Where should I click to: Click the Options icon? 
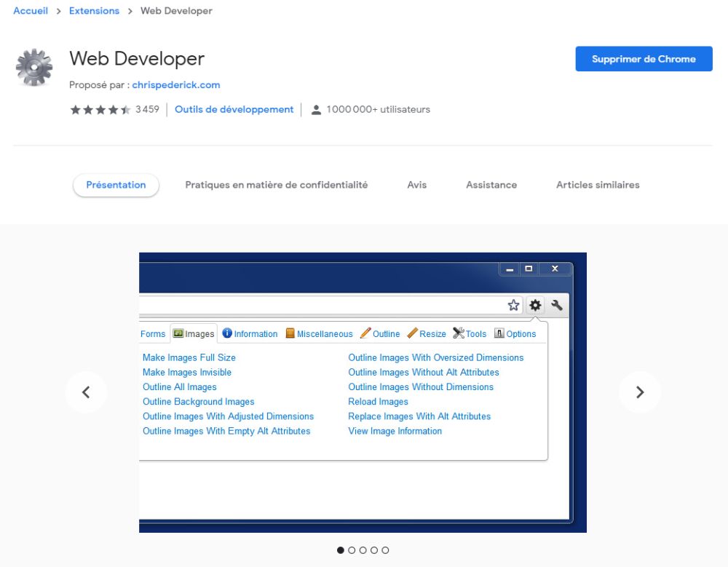point(499,333)
